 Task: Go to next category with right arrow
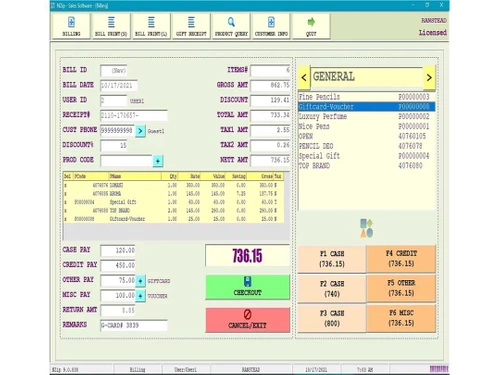(x=429, y=77)
